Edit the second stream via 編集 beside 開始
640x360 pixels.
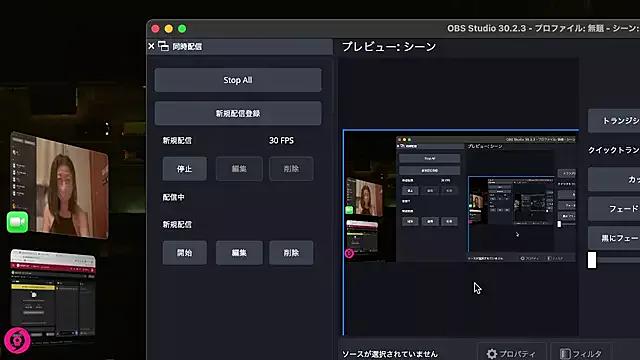point(239,253)
